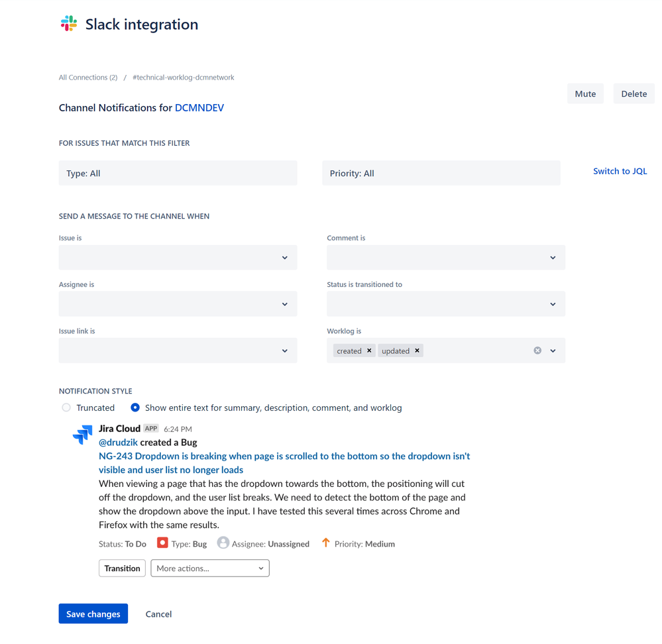Click the Slack logo icon

(x=69, y=24)
